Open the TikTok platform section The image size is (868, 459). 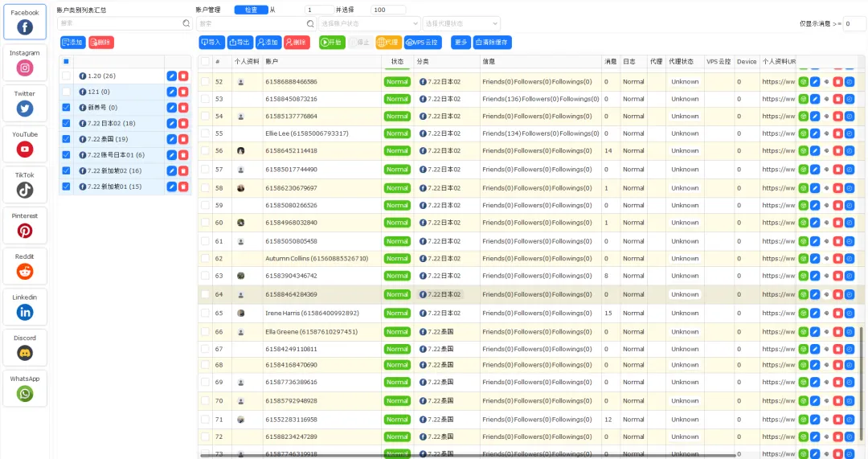(25, 185)
